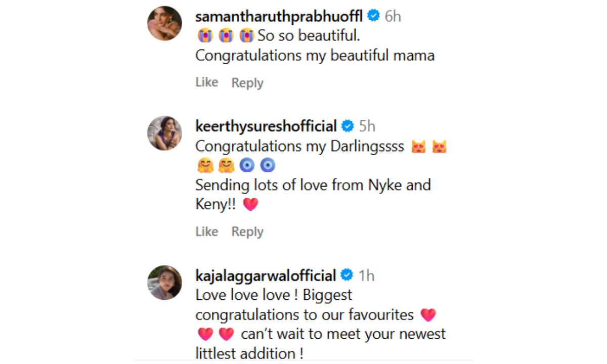Reply to Samantha's comment
This screenshot has width=607, height=364.
click(x=247, y=82)
